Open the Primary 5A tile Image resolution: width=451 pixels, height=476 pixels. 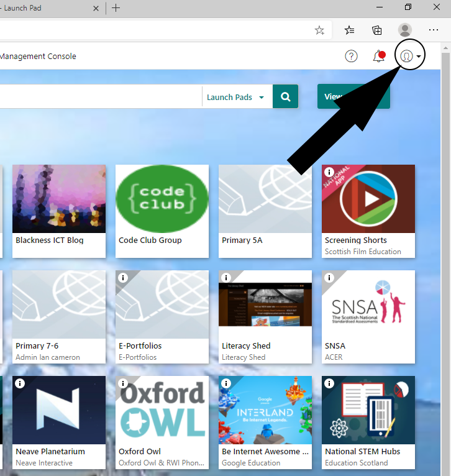pyautogui.click(x=265, y=211)
